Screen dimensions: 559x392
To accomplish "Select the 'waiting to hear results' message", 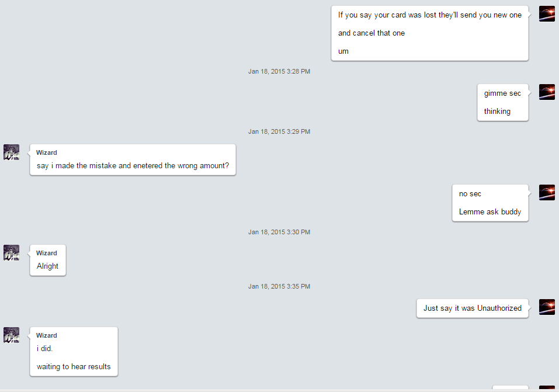I will [74, 367].
